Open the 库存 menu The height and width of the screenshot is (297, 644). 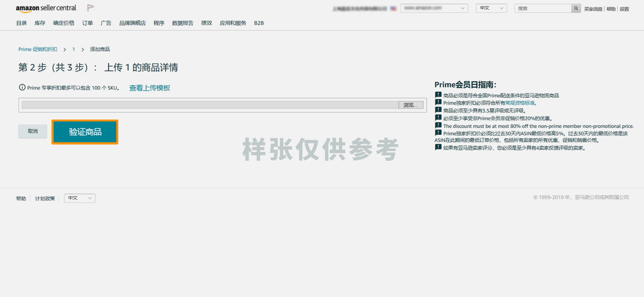(40, 23)
